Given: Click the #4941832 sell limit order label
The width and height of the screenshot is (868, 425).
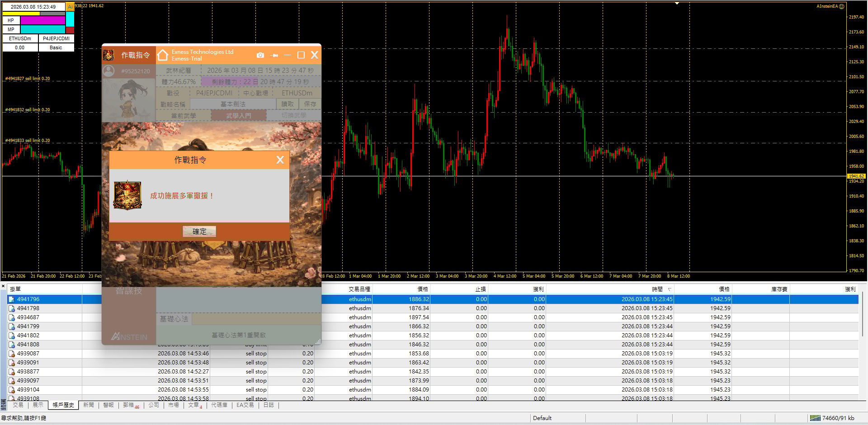Looking at the screenshot, I should (x=28, y=110).
